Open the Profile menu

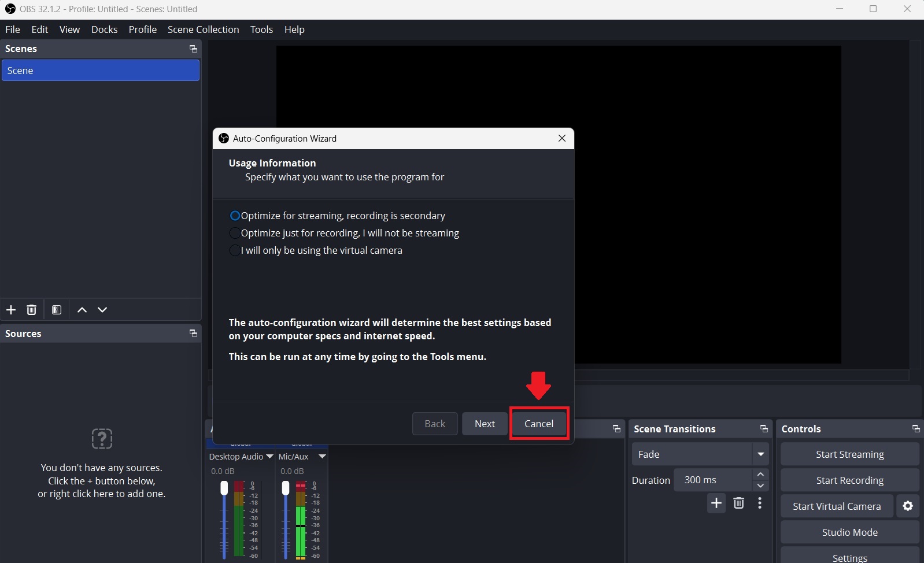pos(143,29)
